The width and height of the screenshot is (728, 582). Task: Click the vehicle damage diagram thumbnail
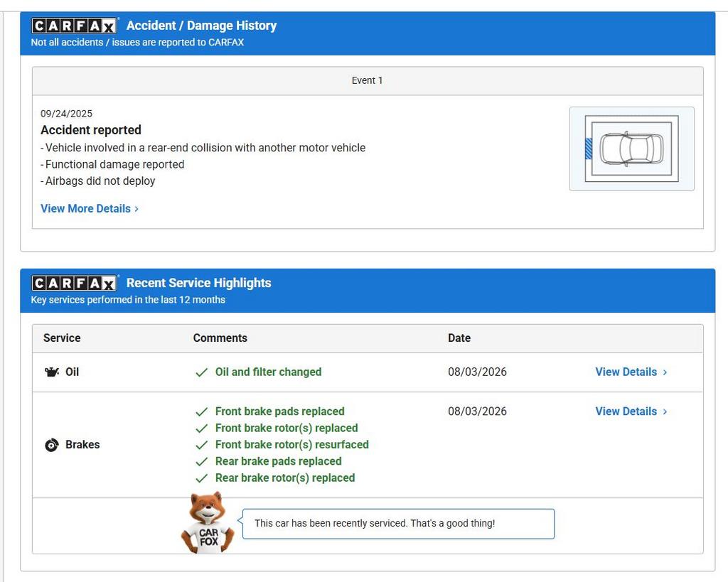point(631,149)
